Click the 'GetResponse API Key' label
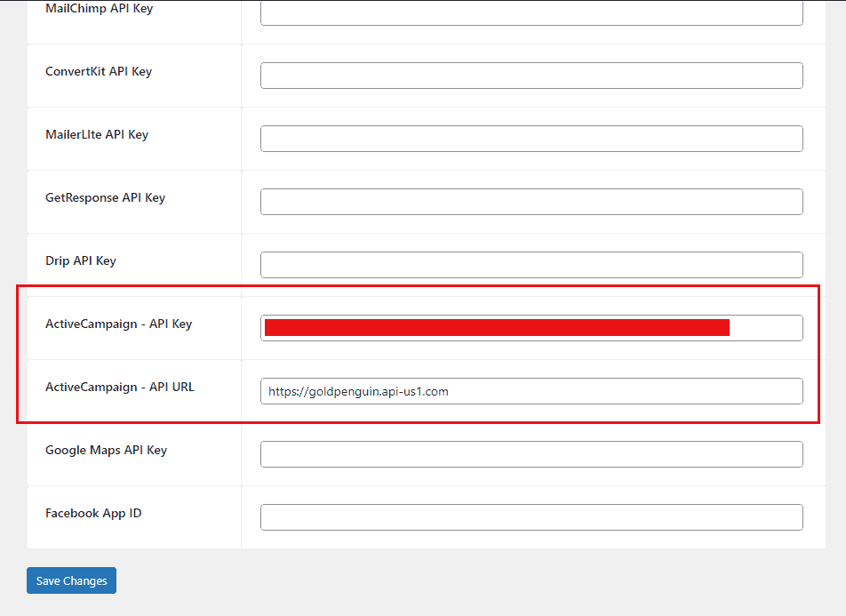 tap(105, 197)
